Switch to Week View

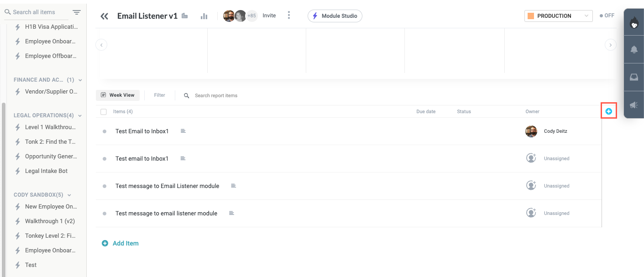point(118,95)
